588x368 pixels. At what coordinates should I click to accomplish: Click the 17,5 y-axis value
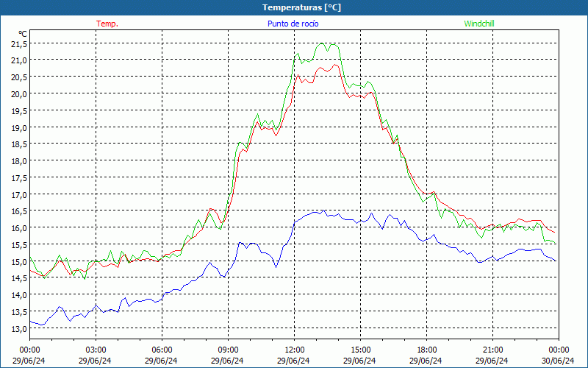[19, 178]
